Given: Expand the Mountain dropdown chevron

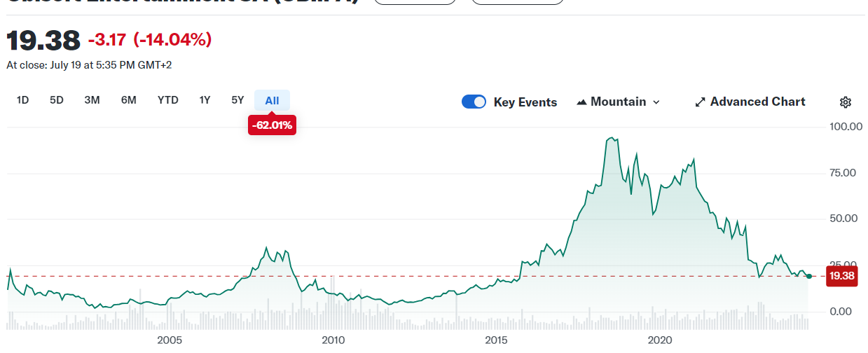Looking at the screenshot, I should (656, 102).
